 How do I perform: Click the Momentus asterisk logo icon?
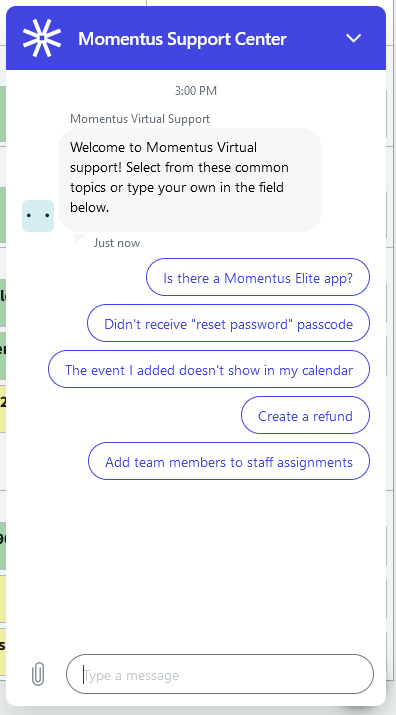point(42,39)
